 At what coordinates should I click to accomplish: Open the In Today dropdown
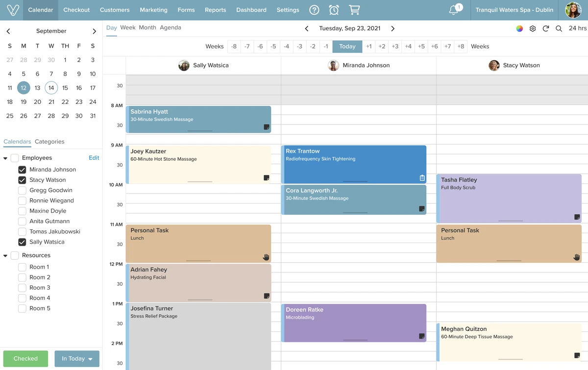coord(77,359)
